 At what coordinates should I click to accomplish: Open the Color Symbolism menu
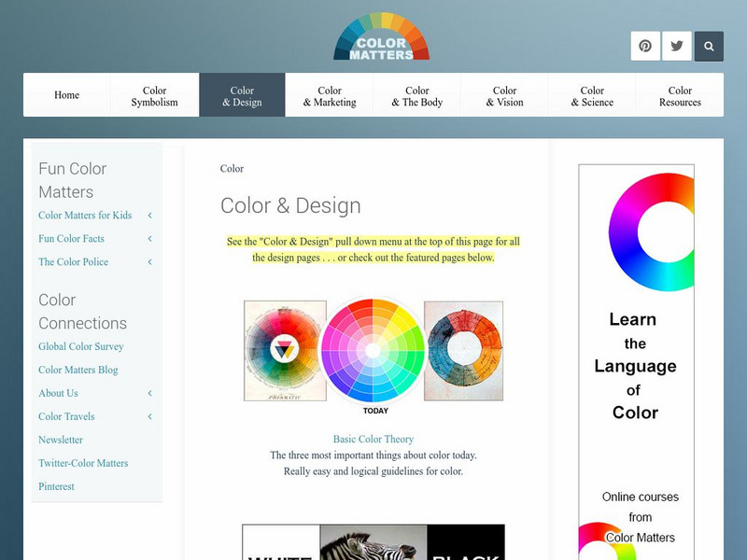tap(154, 96)
